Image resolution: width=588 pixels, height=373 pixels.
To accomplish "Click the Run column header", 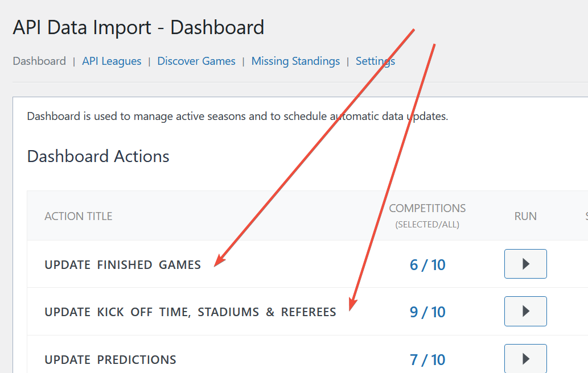I will point(525,216).
